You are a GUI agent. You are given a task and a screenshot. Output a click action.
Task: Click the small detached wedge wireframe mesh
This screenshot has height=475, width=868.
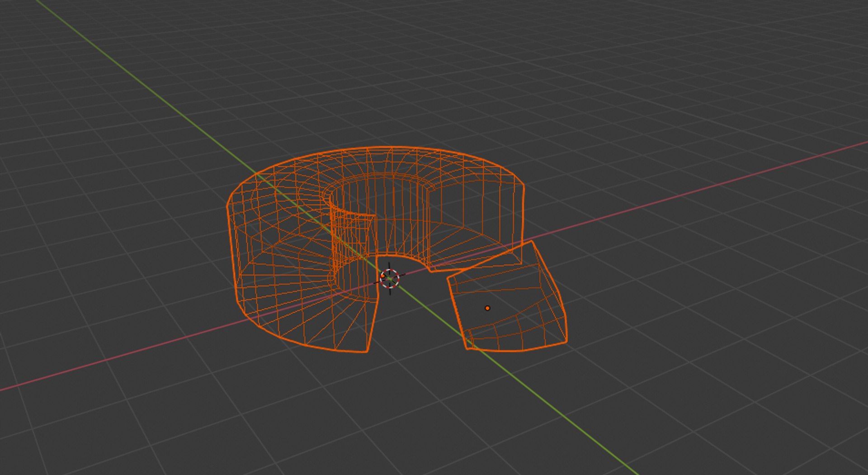point(508,296)
